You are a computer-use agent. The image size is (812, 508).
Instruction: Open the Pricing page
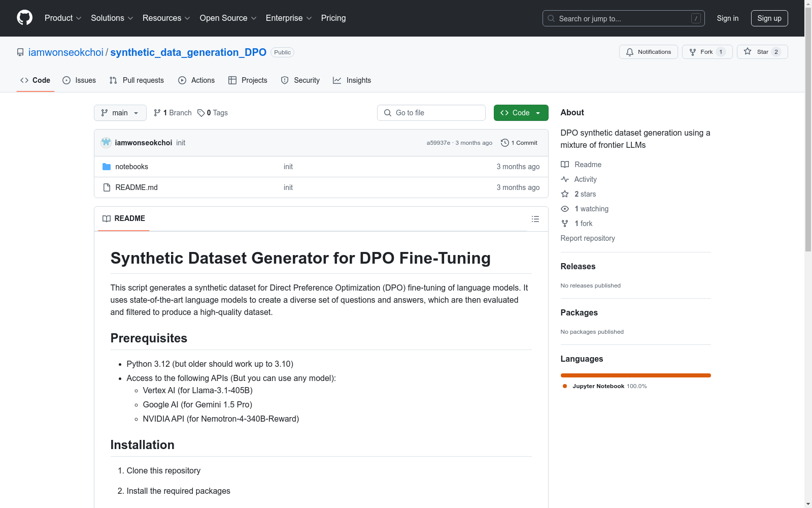(333, 18)
